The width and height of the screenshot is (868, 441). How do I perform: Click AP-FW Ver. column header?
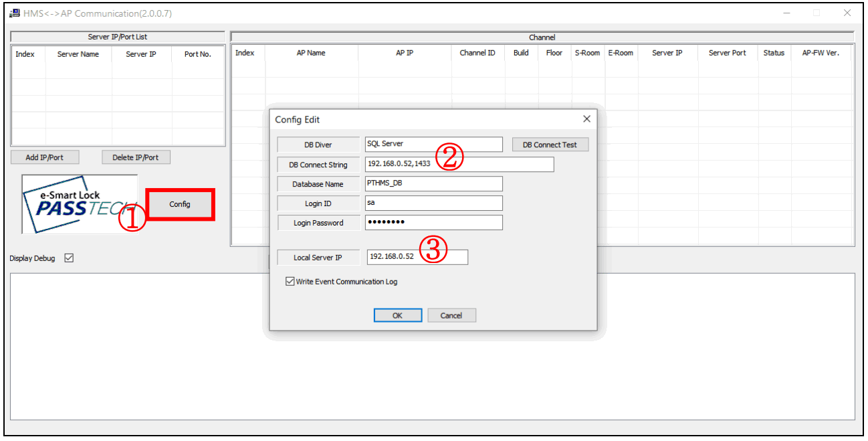click(x=821, y=53)
